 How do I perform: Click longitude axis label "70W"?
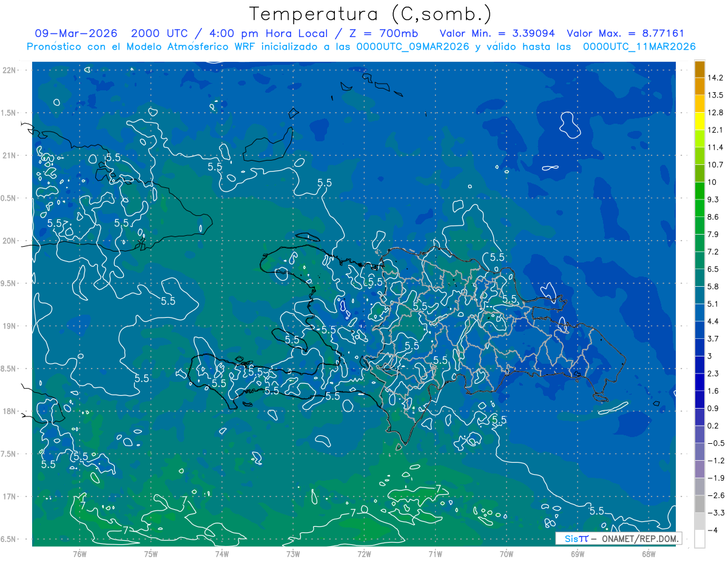[x=507, y=554]
